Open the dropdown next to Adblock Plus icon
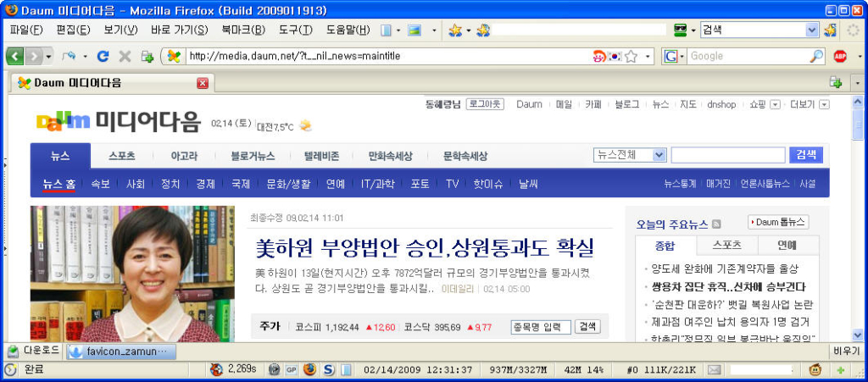Screen dimensions: 868x382 pyautogui.click(x=860, y=57)
